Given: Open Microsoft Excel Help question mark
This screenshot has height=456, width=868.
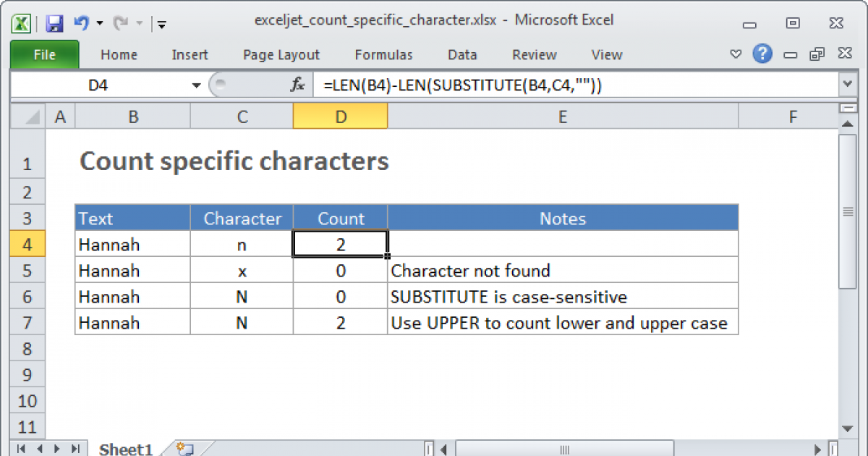Looking at the screenshot, I should coord(761,54).
